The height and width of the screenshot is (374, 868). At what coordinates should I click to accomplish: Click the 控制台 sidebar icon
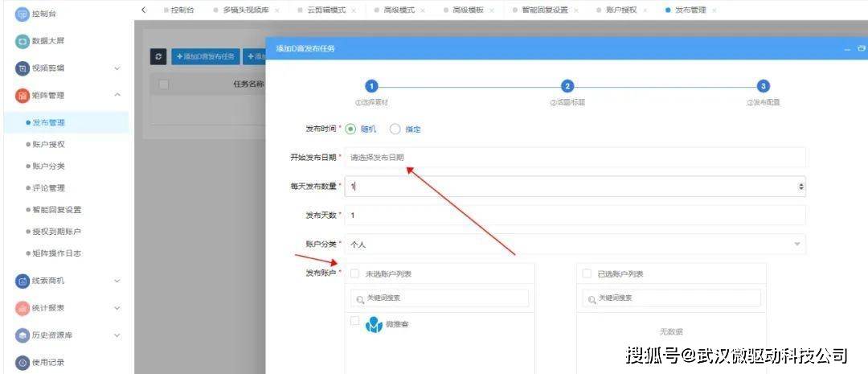click(x=22, y=14)
